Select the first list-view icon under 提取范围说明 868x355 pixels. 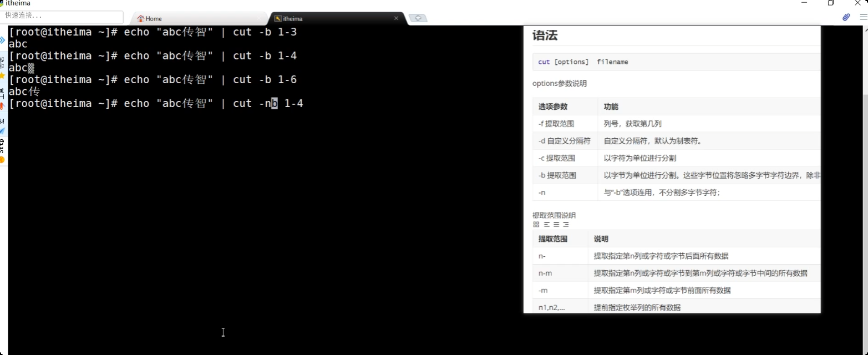click(547, 224)
